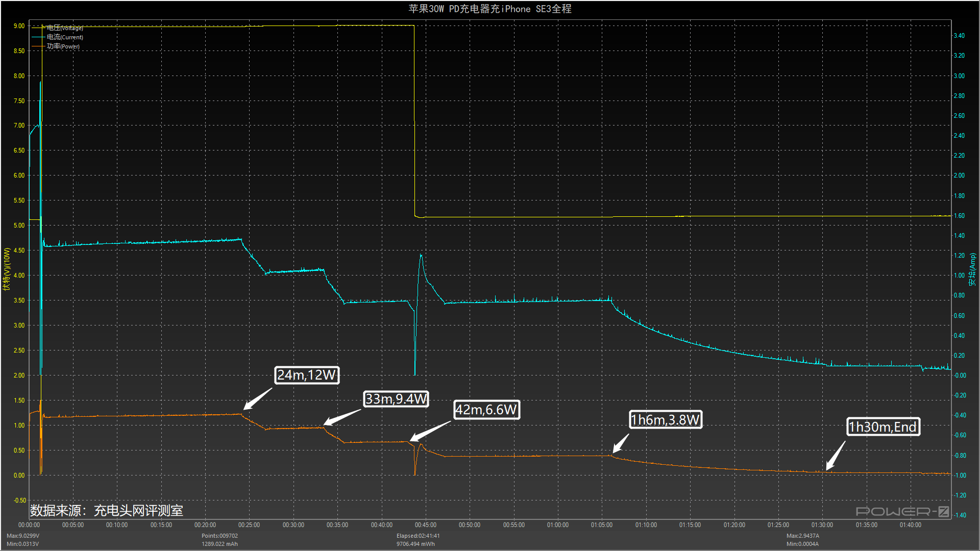Click the 5.00 tick on the voltage axis
Viewport: 980px width, 551px height.
[x=19, y=226]
